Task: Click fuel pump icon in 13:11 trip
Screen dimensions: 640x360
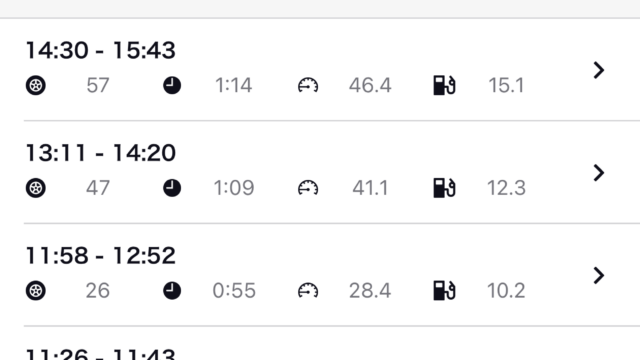Action: pyautogui.click(x=444, y=188)
